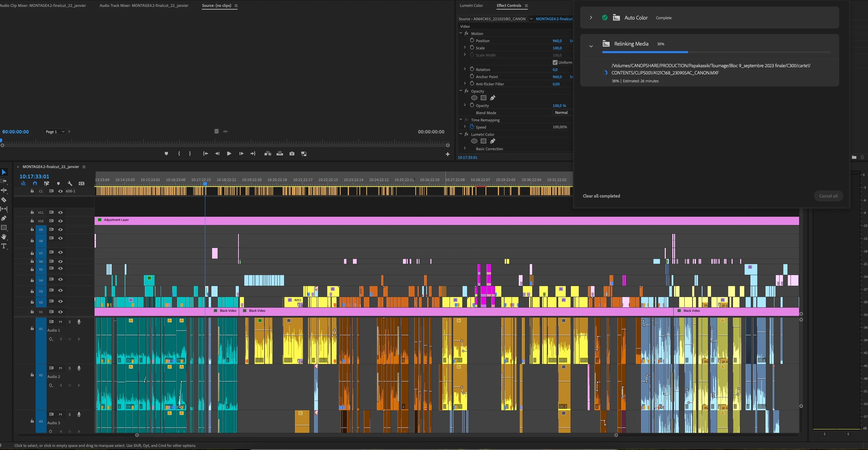The height and width of the screenshot is (450, 868).
Task: Hide track V10 with eye icon
Action: [x=61, y=221]
